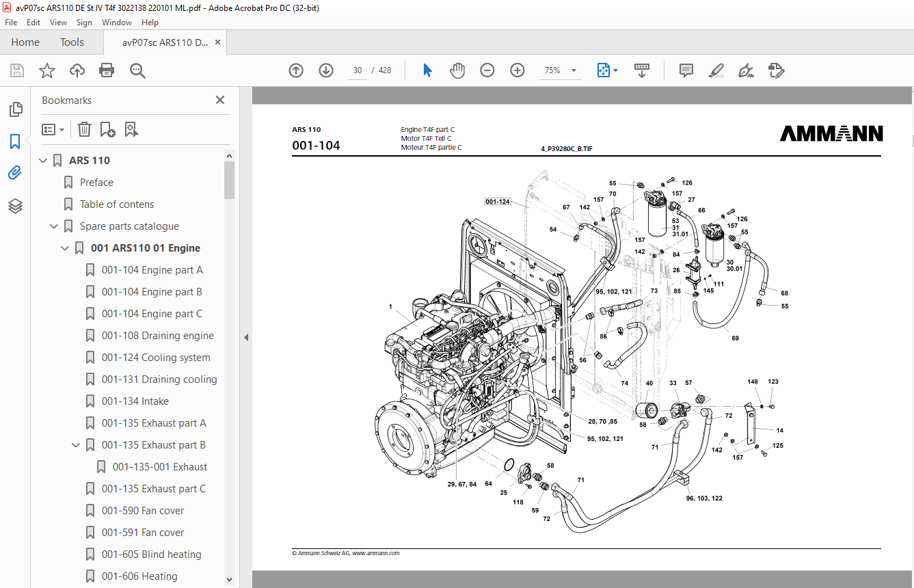Open the Bookmarks panel icon
The height and width of the screenshot is (588, 914).
(15, 142)
